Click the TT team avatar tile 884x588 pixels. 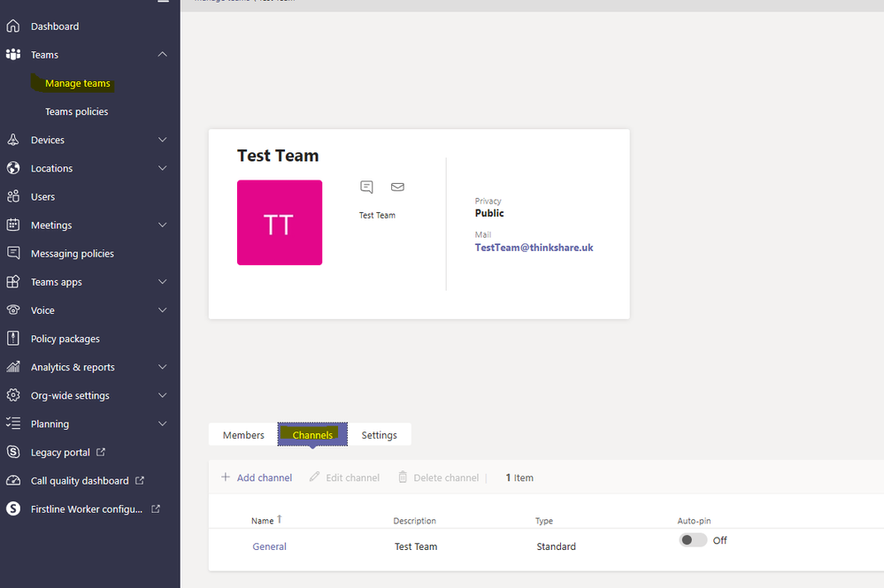pyautogui.click(x=280, y=223)
